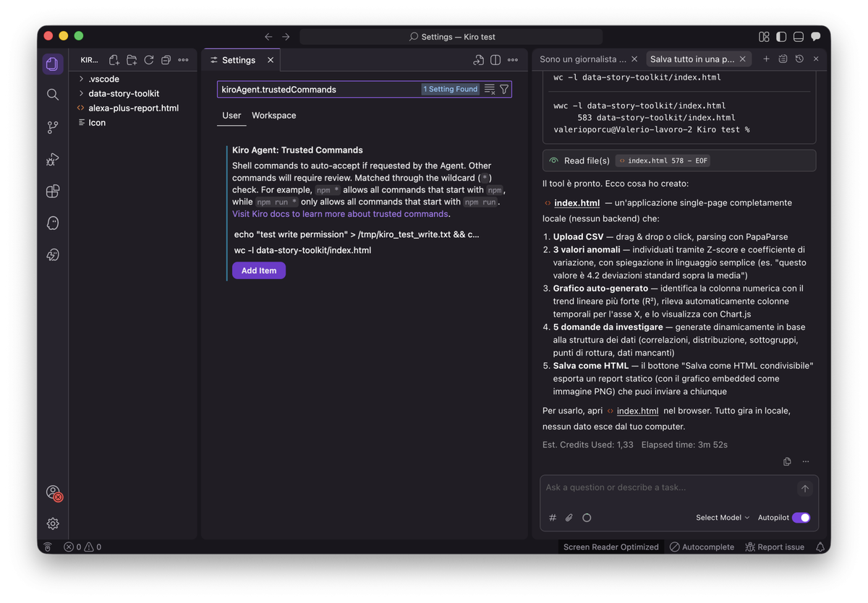Viewport: 868px width, 603px height.
Task: Open the Search view in activity bar
Action: pos(52,95)
